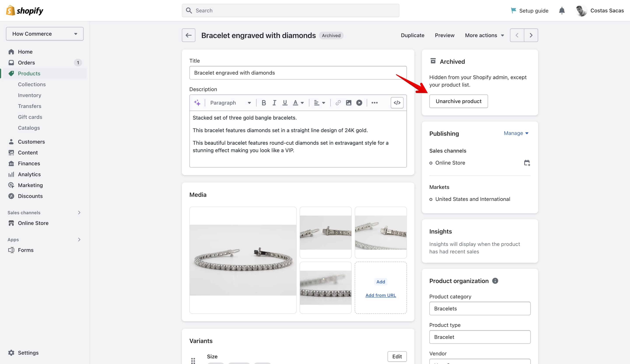Click the Duplicate button
Image resolution: width=630 pixels, height=364 pixels.
pyautogui.click(x=413, y=35)
